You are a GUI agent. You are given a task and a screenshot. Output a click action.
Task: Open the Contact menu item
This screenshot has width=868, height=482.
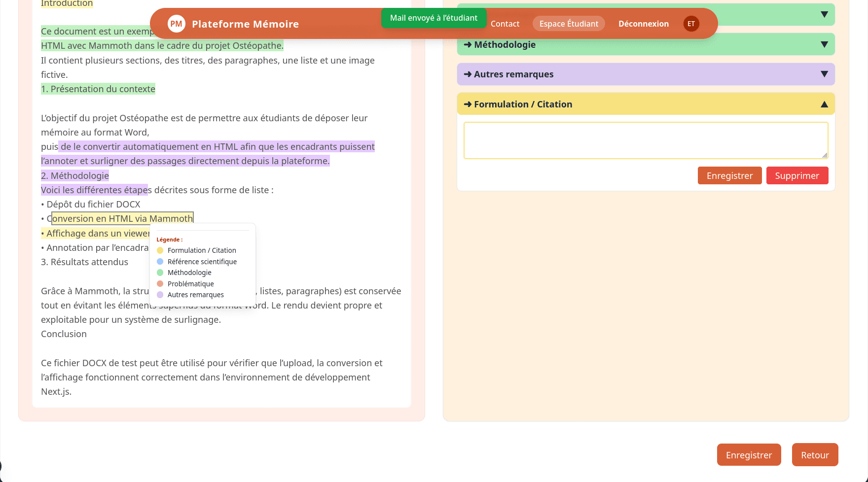pyautogui.click(x=505, y=24)
